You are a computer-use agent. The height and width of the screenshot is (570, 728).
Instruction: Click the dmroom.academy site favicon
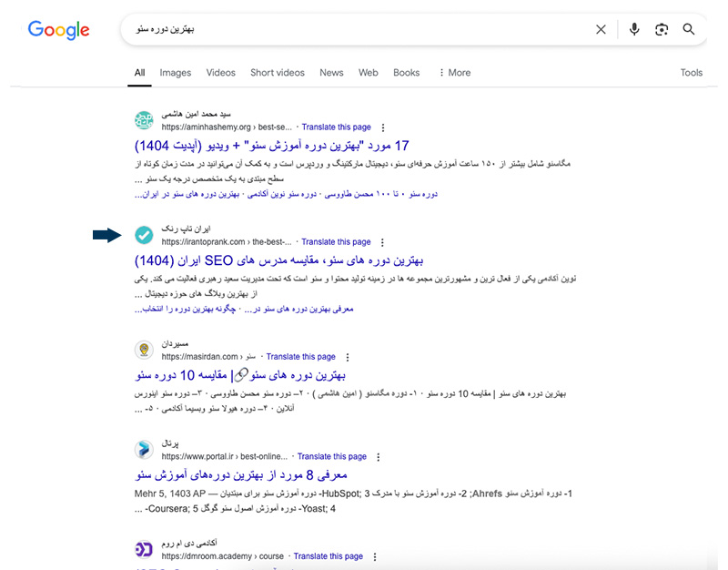(x=144, y=550)
